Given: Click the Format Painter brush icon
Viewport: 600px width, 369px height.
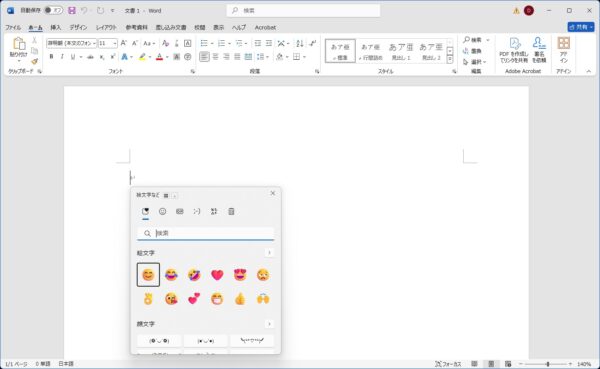Looking at the screenshot, I should point(34,61).
